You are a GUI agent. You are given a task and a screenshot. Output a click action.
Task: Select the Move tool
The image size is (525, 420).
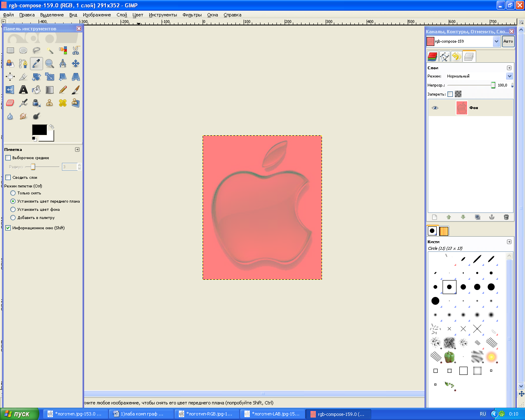pyautogui.click(x=76, y=64)
